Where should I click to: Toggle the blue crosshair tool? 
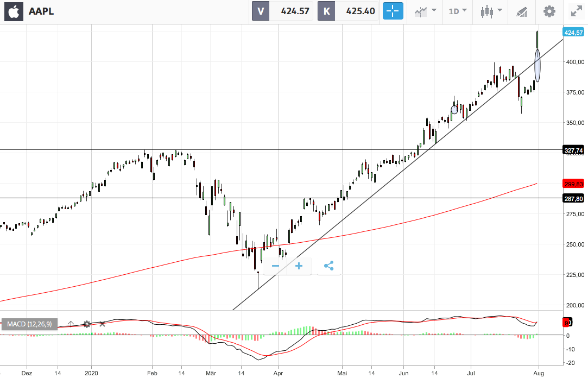pos(393,11)
